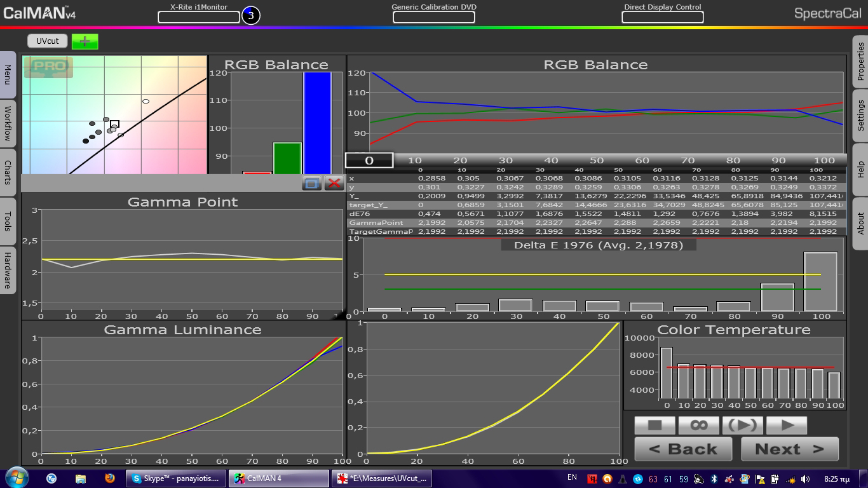Click the SpectraCal logo
Image resolution: width=868 pixels, height=488 pixels.
[828, 13]
